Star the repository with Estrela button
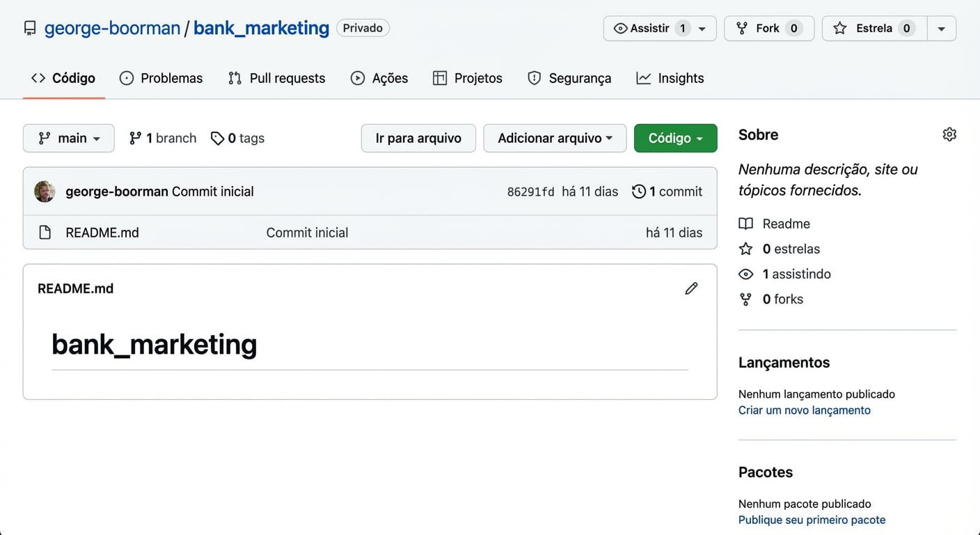Image resolution: width=980 pixels, height=535 pixels. tap(874, 29)
